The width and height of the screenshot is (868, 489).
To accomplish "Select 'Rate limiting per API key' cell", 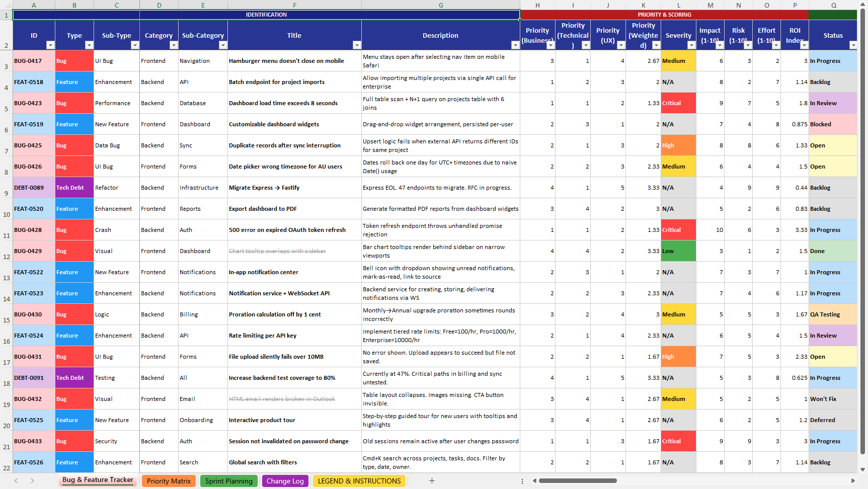I will click(x=294, y=336).
